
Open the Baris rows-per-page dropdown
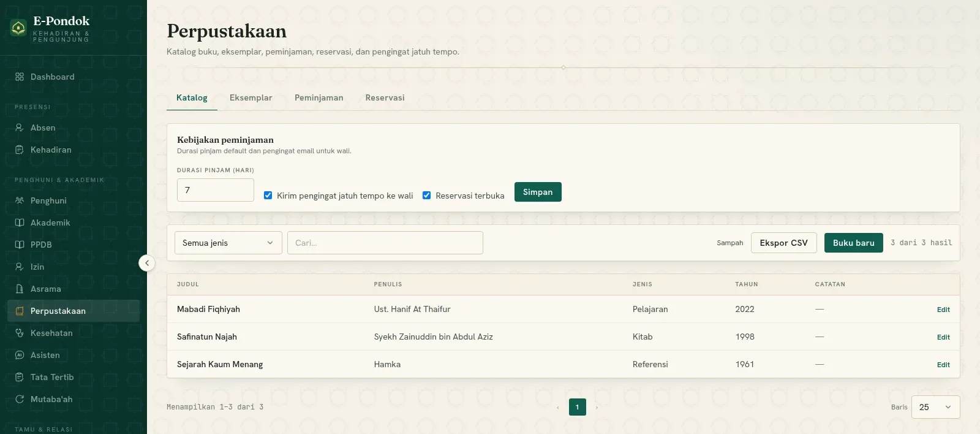click(936, 407)
